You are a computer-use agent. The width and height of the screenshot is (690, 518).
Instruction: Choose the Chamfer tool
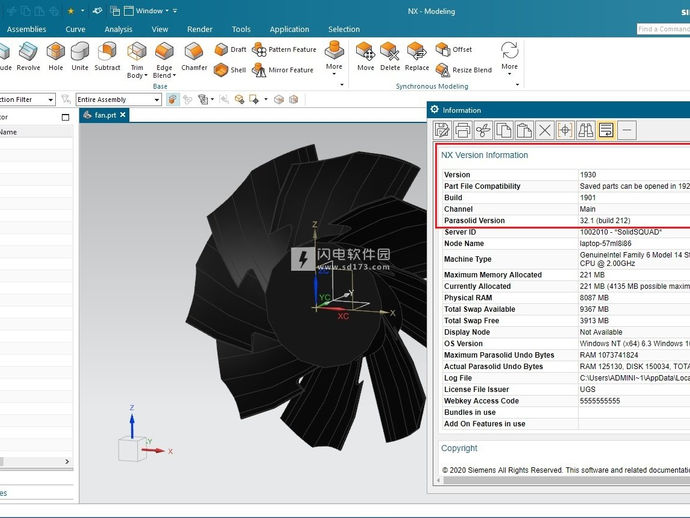(194, 56)
